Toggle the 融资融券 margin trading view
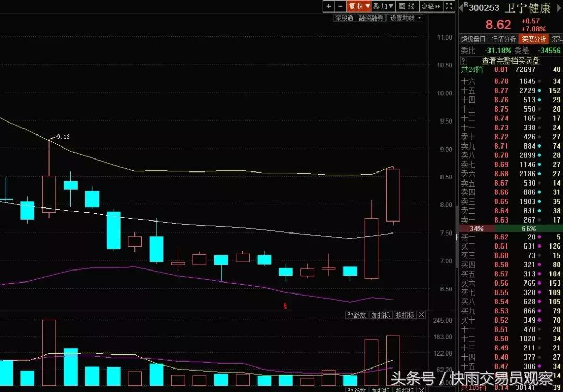Viewport: 563px width, 392px height. [370, 17]
